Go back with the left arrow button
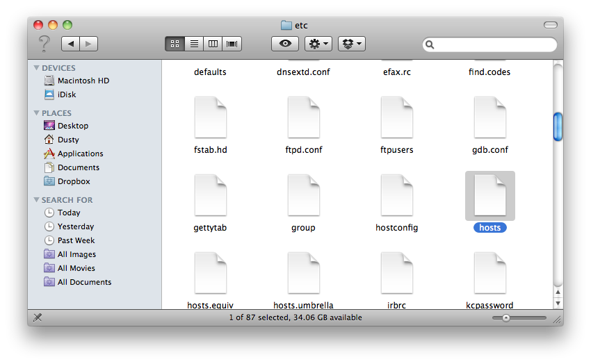 pyautogui.click(x=70, y=44)
